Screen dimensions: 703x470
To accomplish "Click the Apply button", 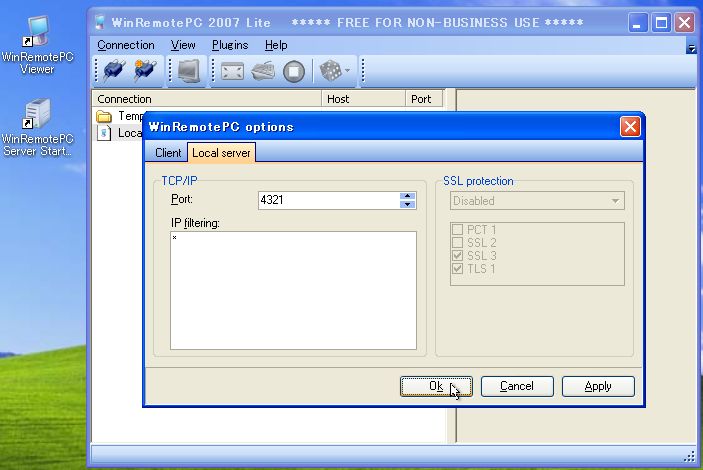I will coord(598,386).
